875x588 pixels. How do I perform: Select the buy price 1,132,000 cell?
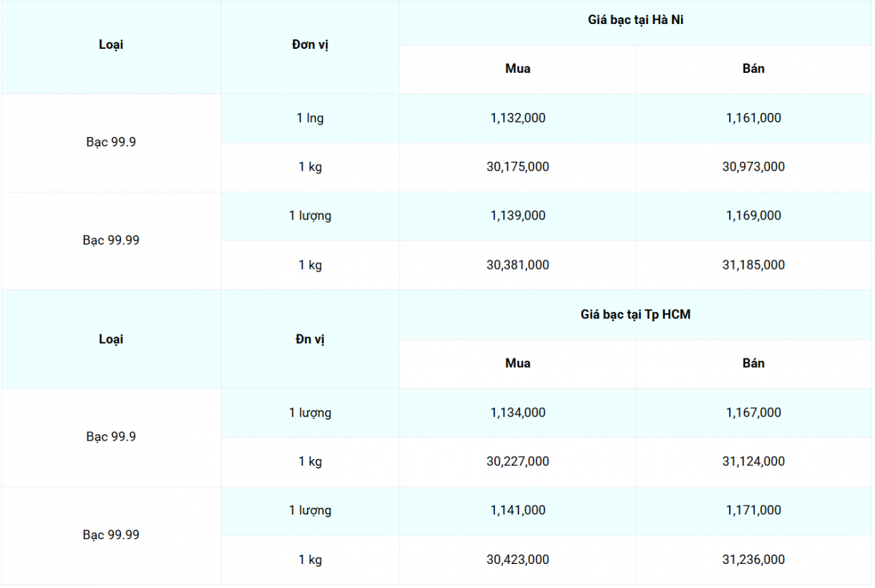point(518,118)
